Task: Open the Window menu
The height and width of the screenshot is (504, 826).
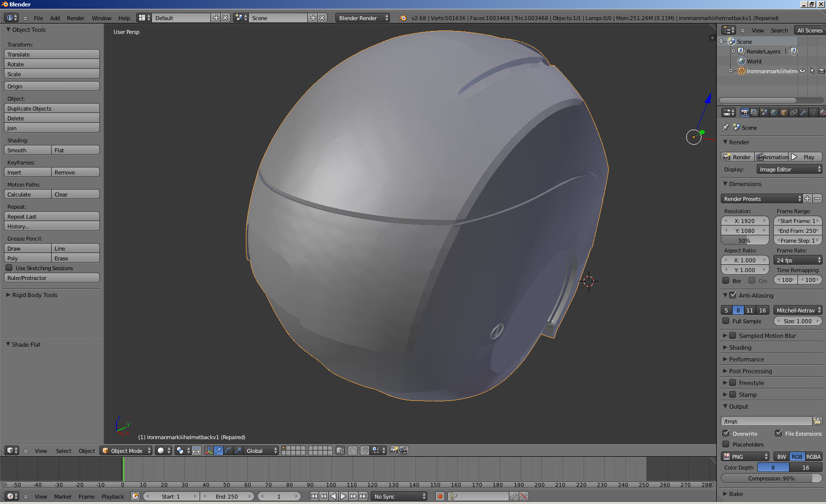Action: [x=101, y=18]
